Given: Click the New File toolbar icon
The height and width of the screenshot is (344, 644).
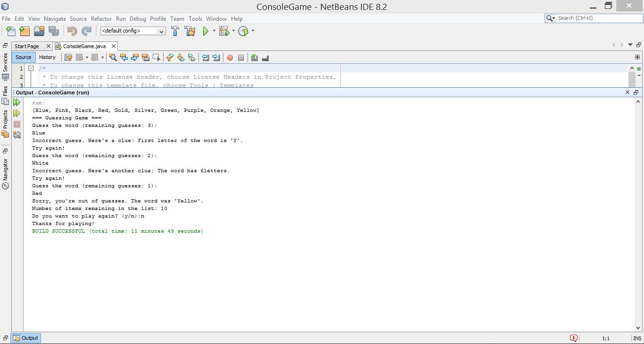Looking at the screenshot, I should click(10, 31).
